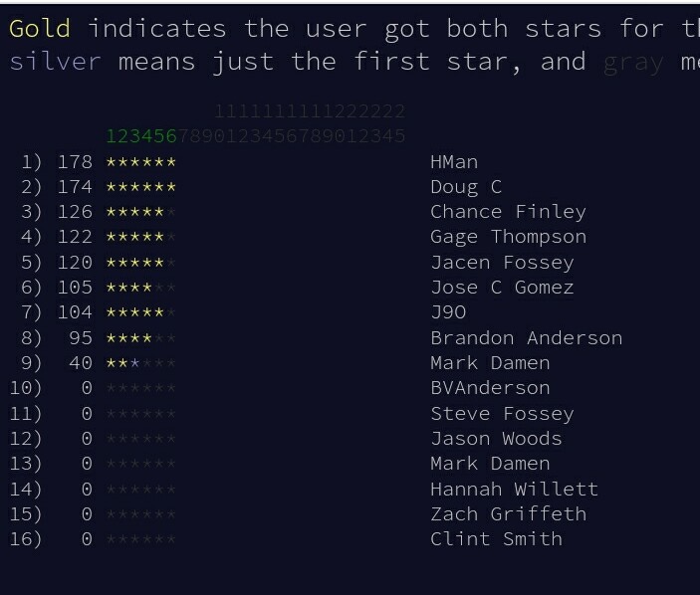This screenshot has height=595, width=700.
Task: Select Jacen Fossey's name
Action: (x=502, y=263)
